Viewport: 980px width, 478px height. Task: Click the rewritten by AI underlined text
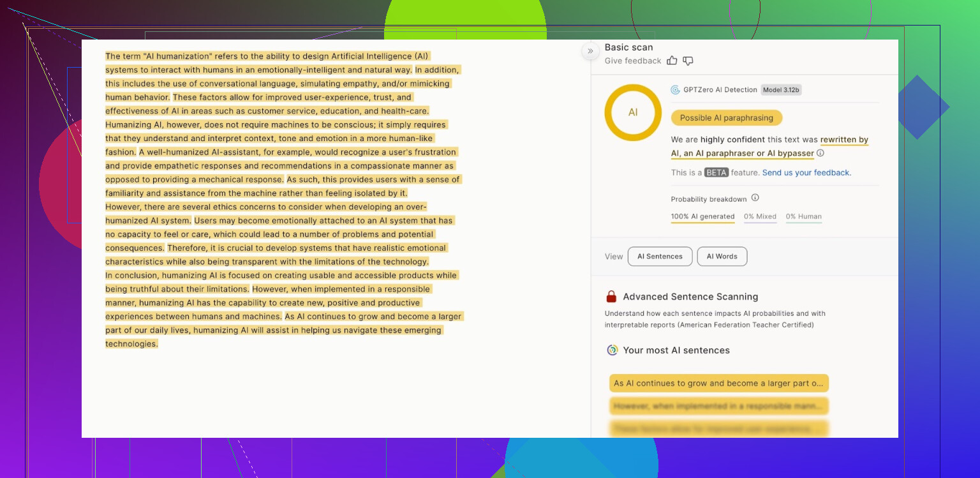pyautogui.click(x=844, y=140)
